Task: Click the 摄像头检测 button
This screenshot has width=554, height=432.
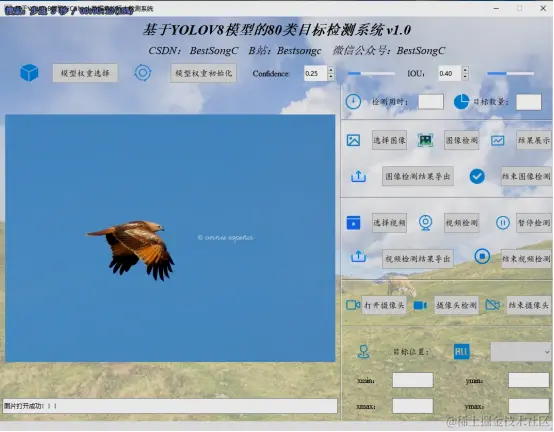Action: click(456, 305)
